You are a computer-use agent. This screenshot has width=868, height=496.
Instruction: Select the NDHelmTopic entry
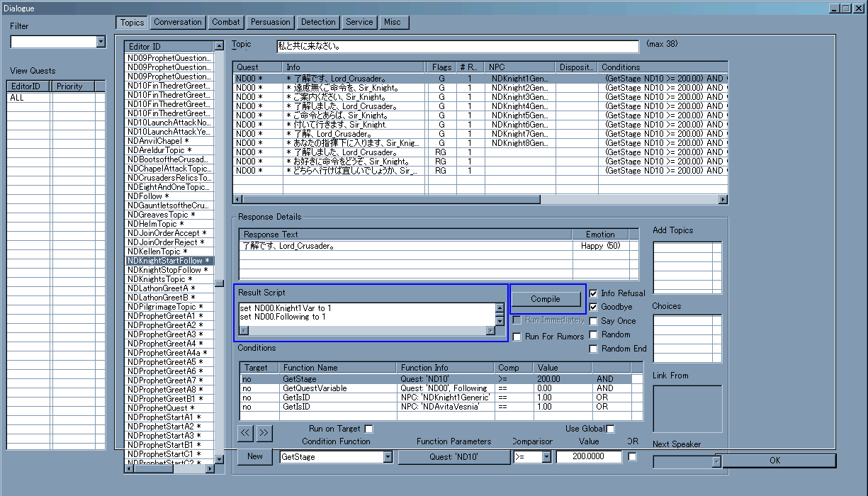[x=169, y=224]
